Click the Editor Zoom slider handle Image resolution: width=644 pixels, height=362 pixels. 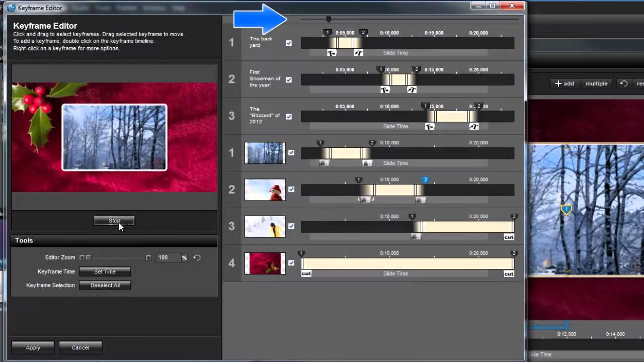[89, 257]
